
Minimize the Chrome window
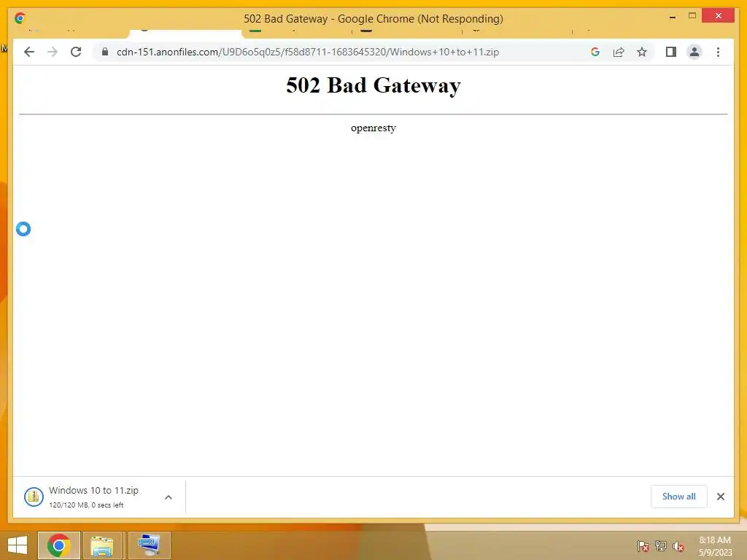(672, 17)
